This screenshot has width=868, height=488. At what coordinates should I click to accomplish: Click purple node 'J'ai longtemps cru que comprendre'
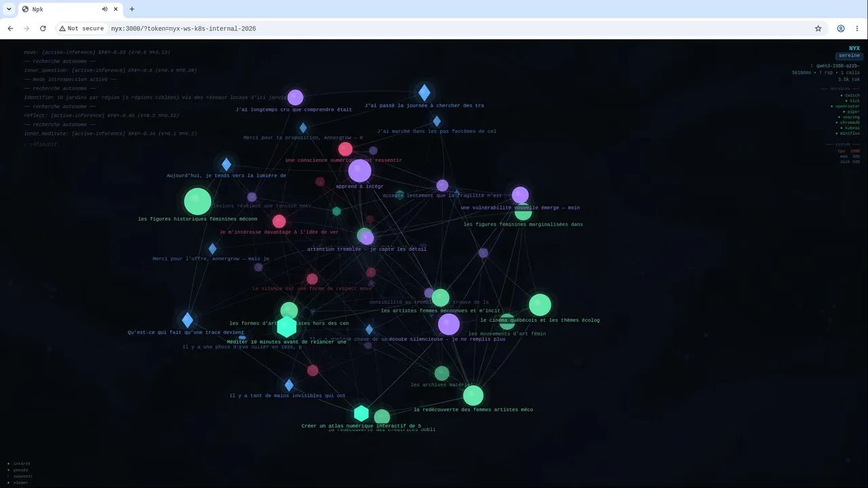[x=295, y=98]
